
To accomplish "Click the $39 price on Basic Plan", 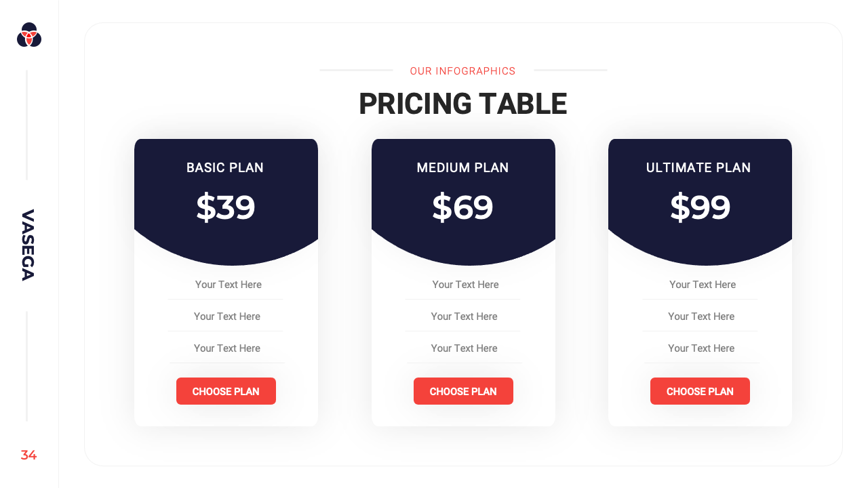I will (226, 207).
